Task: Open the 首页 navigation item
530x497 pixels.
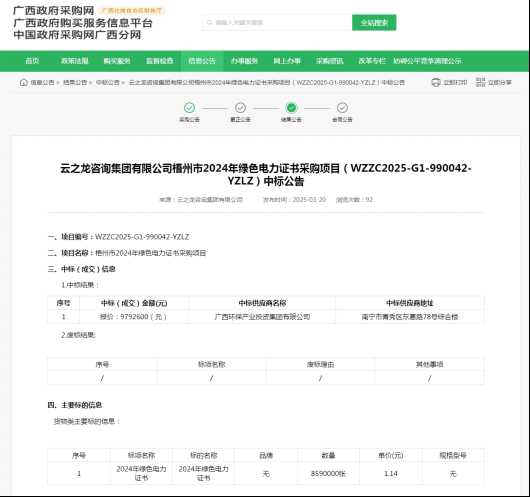Action: (32, 61)
